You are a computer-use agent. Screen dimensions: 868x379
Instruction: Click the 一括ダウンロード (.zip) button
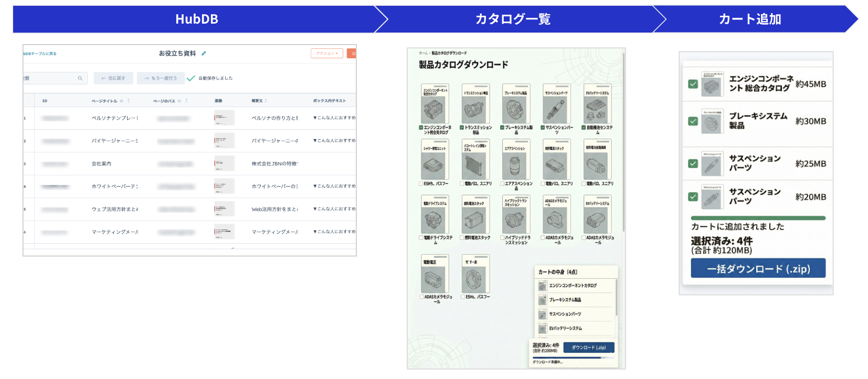(x=758, y=269)
